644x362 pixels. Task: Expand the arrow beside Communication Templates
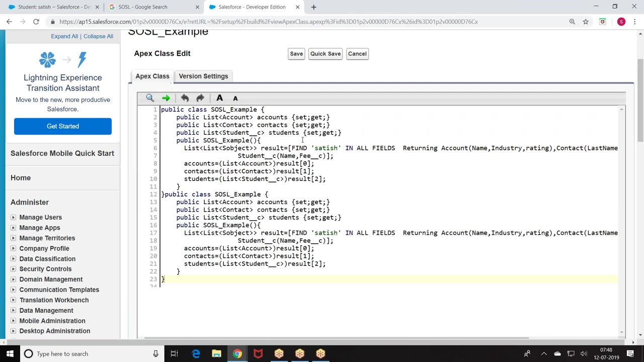[13, 290]
